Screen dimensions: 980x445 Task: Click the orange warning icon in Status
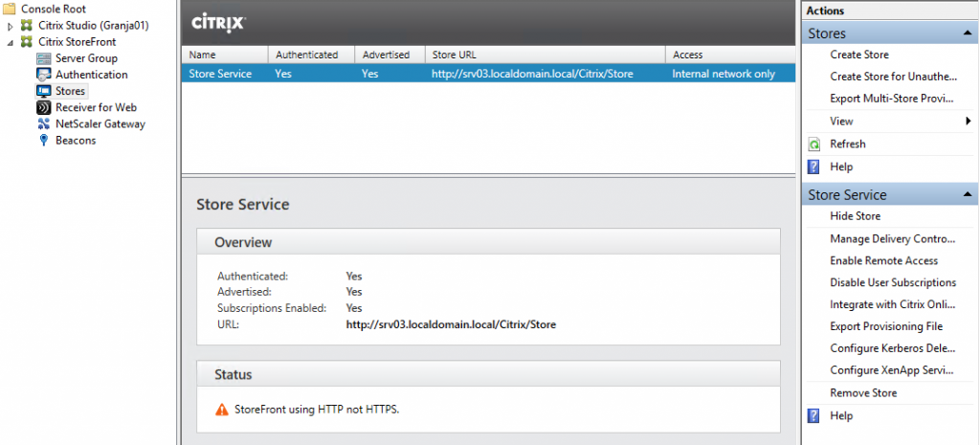point(222,410)
